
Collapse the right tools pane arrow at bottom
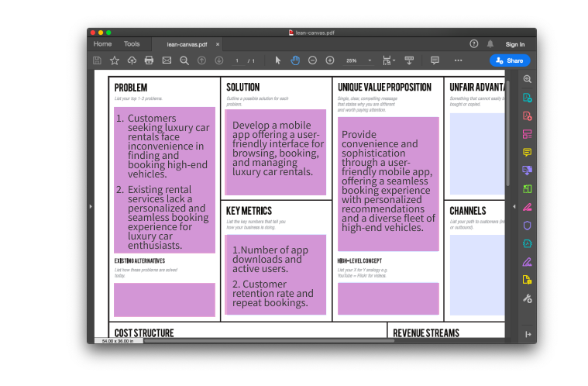click(x=528, y=334)
